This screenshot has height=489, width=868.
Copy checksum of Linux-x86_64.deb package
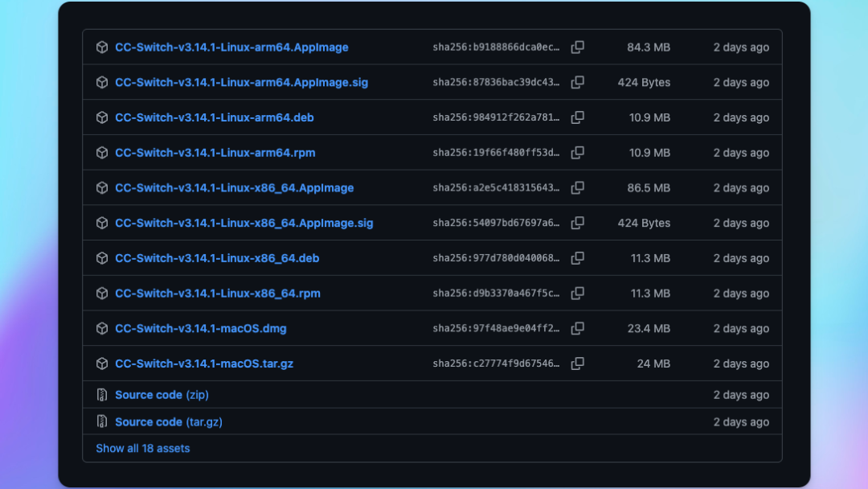pyautogui.click(x=577, y=258)
